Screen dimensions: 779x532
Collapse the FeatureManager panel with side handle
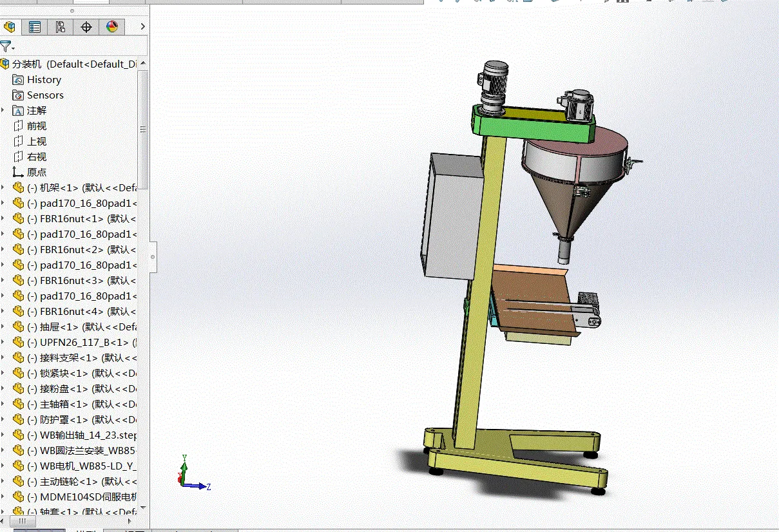(153, 257)
